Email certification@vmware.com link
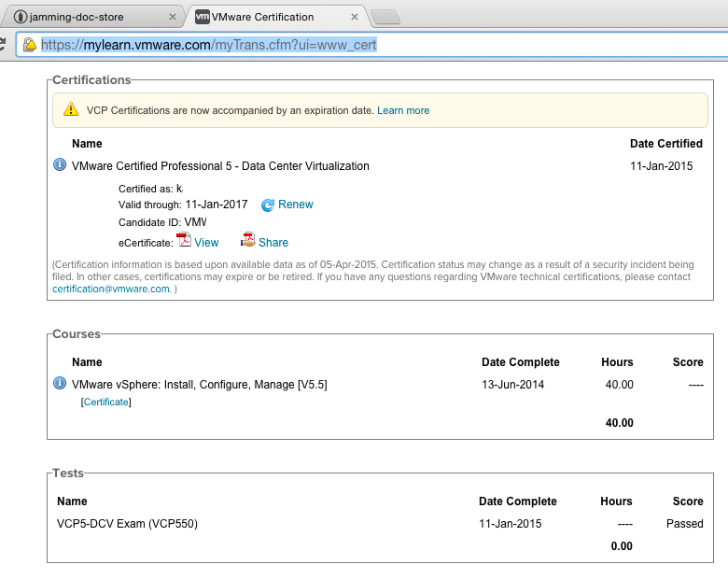The width and height of the screenshot is (728, 579). pyautogui.click(x=111, y=289)
